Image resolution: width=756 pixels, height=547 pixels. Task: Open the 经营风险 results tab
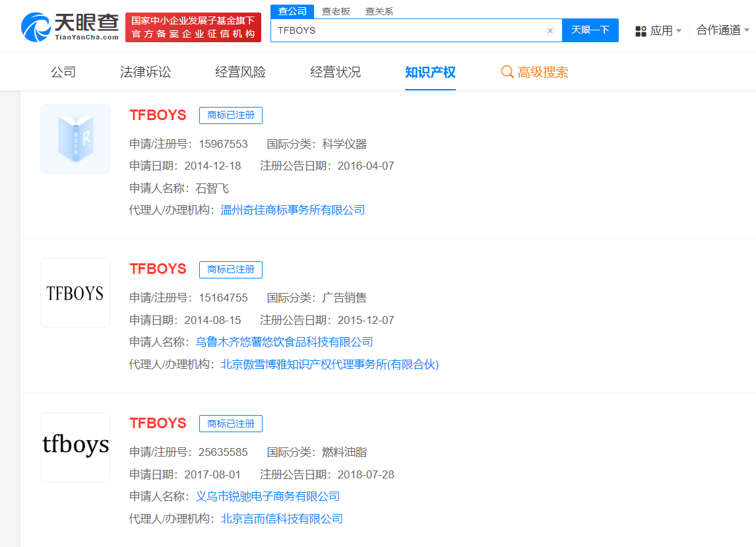240,72
